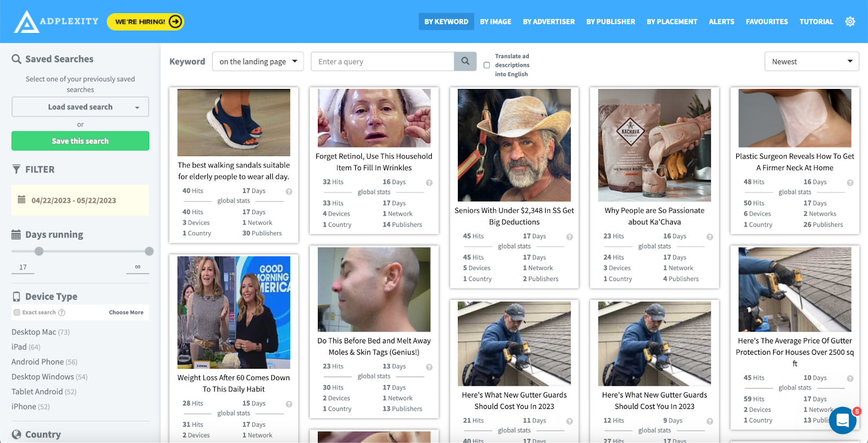The width and height of the screenshot is (868, 443).
Task: Open the Forget Retinol face ad image
Action: pos(374,118)
